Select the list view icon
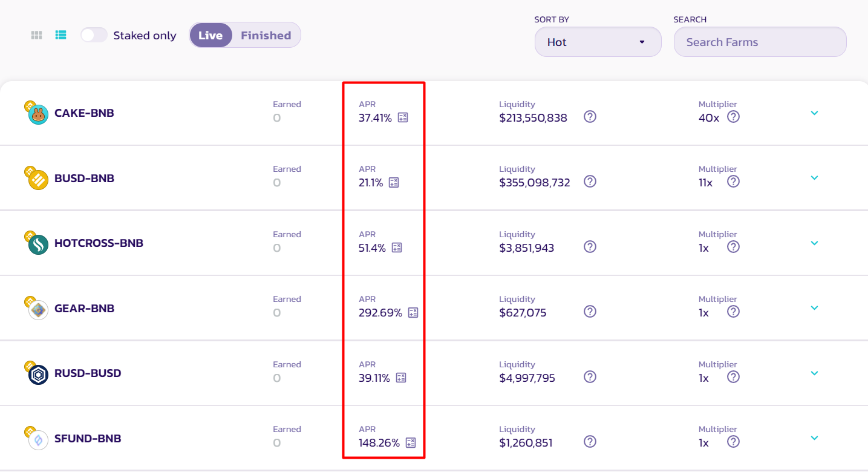This screenshot has height=472, width=868. point(60,35)
